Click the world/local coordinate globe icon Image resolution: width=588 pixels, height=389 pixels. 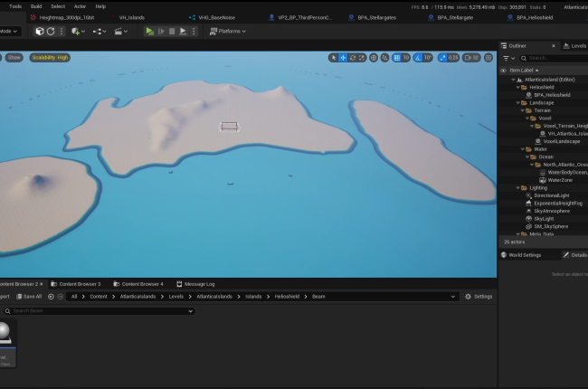click(374, 58)
